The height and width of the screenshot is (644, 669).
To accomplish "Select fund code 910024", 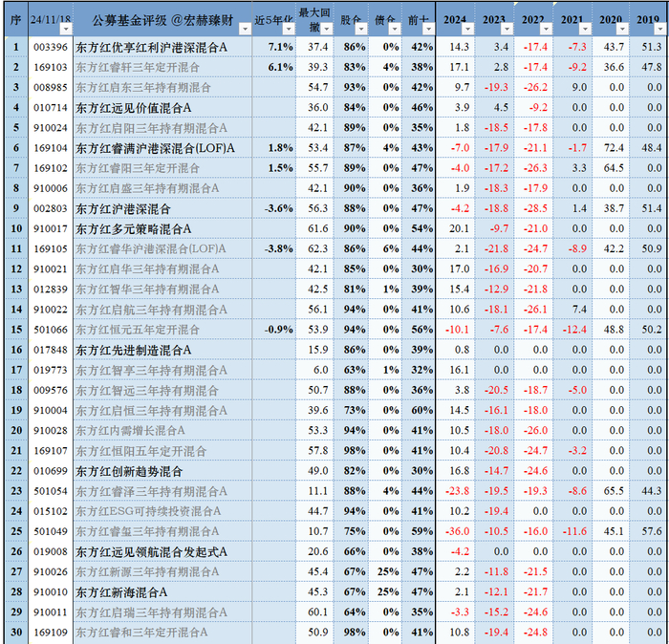I will point(51,128).
